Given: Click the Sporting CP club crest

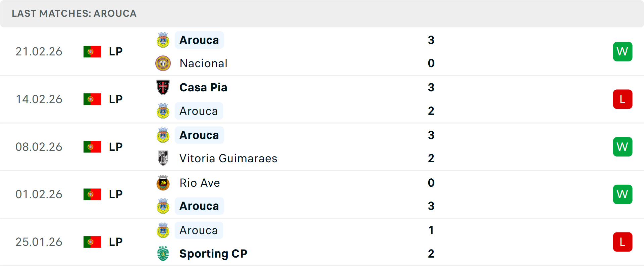Looking at the screenshot, I should 163,254.
